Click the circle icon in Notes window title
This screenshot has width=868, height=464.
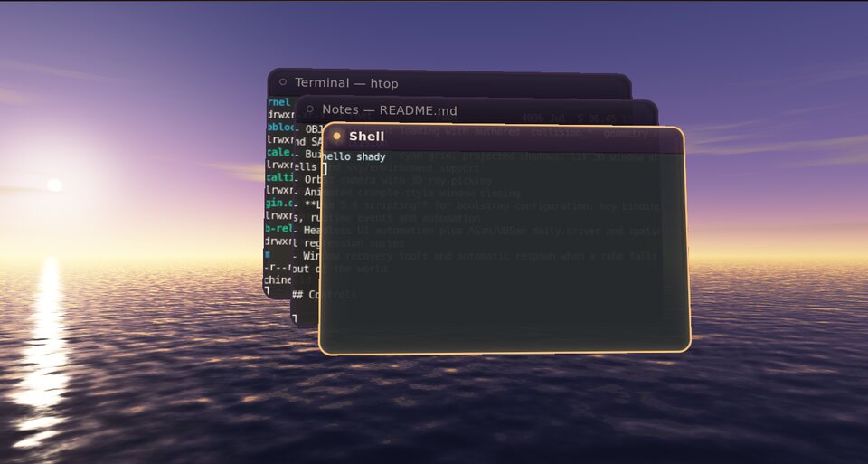(310, 109)
